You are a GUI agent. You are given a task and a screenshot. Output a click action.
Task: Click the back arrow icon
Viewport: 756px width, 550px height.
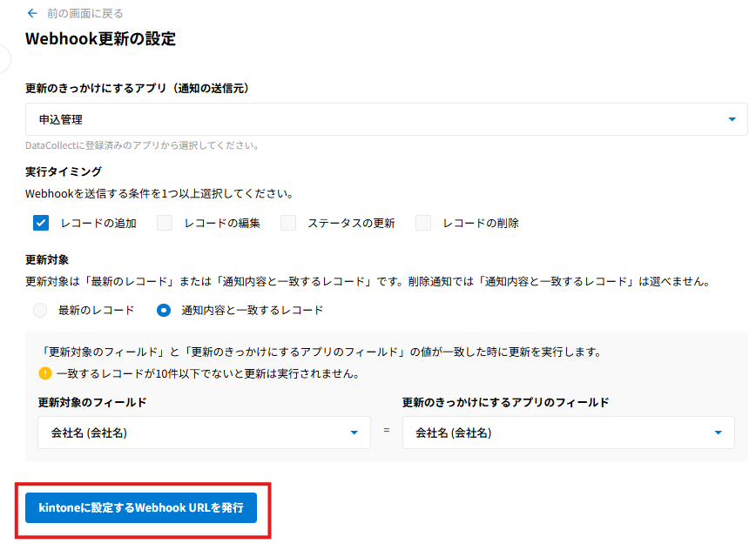(32, 13)
